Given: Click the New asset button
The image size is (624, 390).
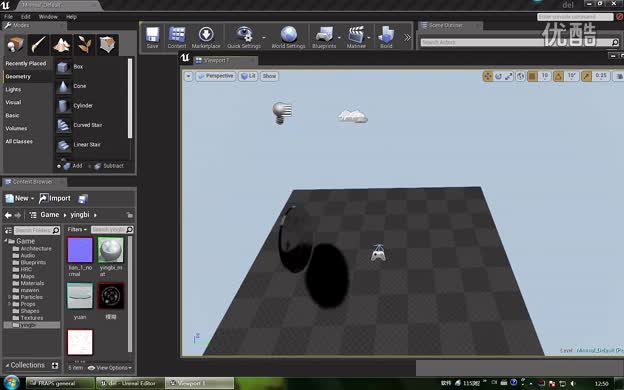Looking at the screenshot, I should (19, 198).
